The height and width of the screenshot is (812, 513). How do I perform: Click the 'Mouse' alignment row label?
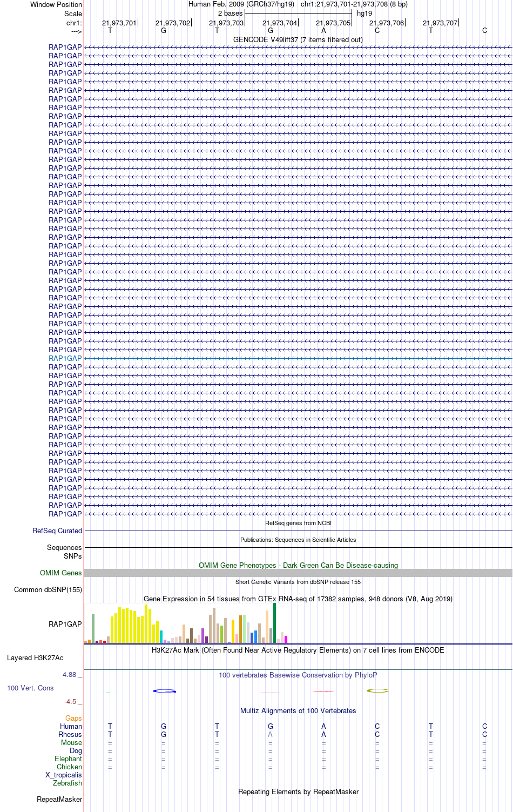pos(71,743)
